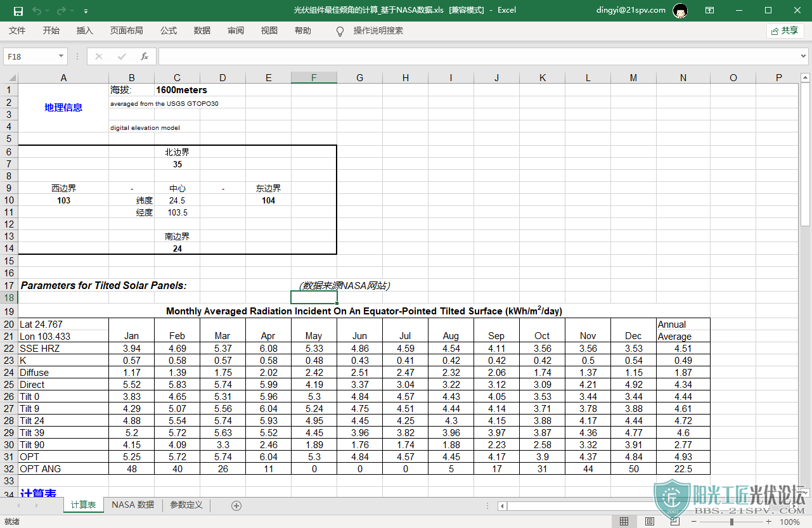Switch to the 参数定义 sheet tab
Screen dimensions: 812x528
pos(186,505)
